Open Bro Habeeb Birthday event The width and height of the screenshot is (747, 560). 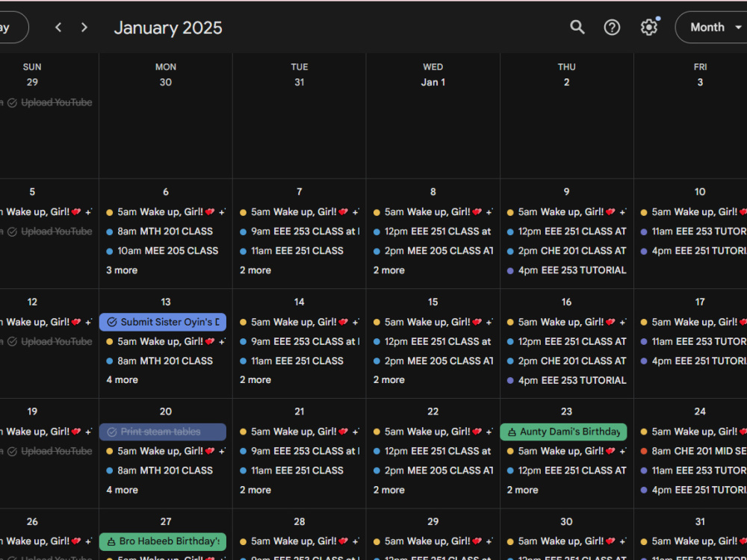tap(162, 541)
